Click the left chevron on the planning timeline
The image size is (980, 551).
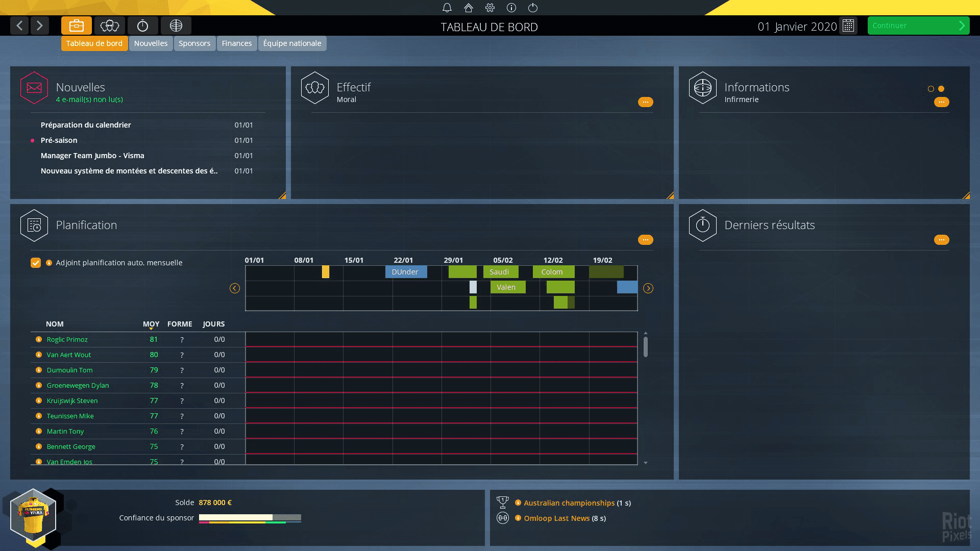[235, 288]
